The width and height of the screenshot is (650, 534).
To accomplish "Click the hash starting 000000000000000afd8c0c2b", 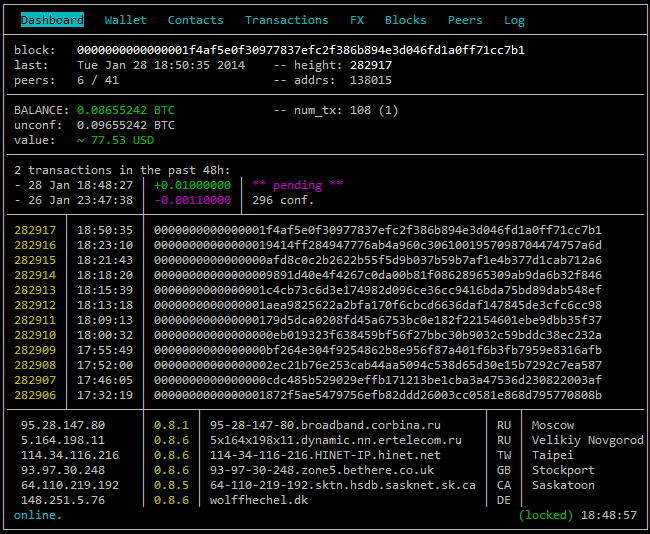I will (378, 260).
